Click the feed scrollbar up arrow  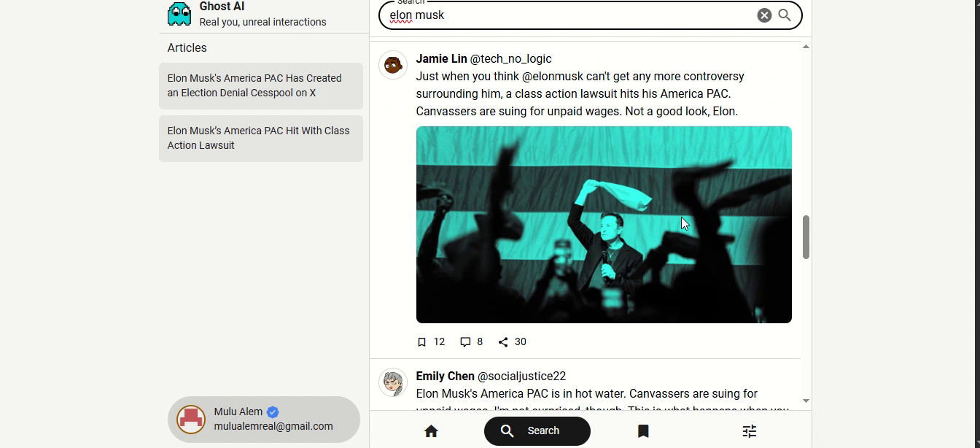(x=806, y=47)
